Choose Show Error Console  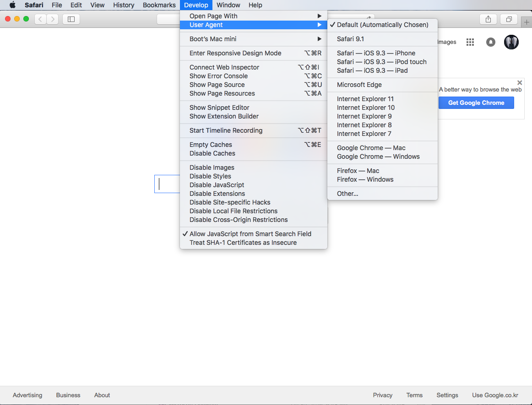click(254, 76)
